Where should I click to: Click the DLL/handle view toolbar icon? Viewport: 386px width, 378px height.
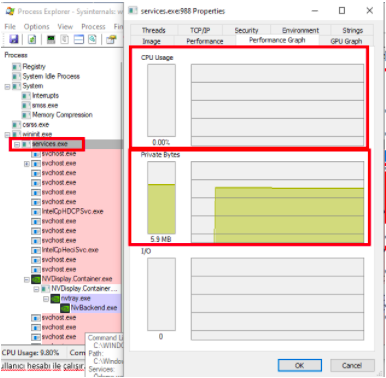tap(92, 39)
